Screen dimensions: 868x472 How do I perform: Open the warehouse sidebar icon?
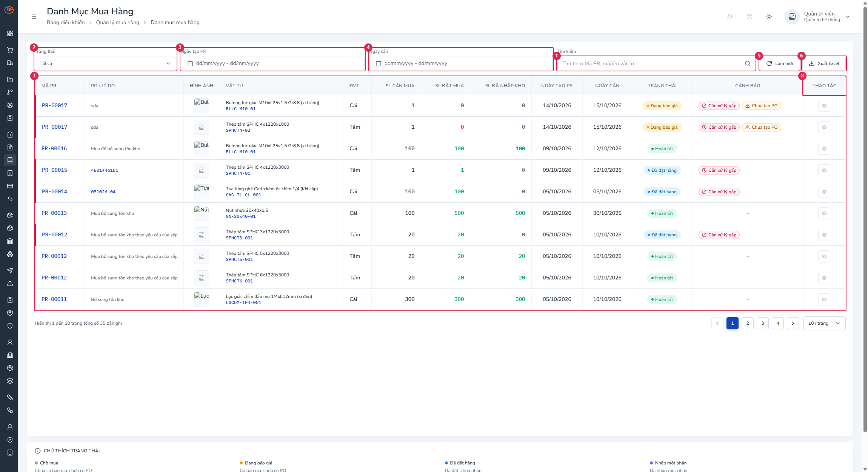(x=10, y=241)
